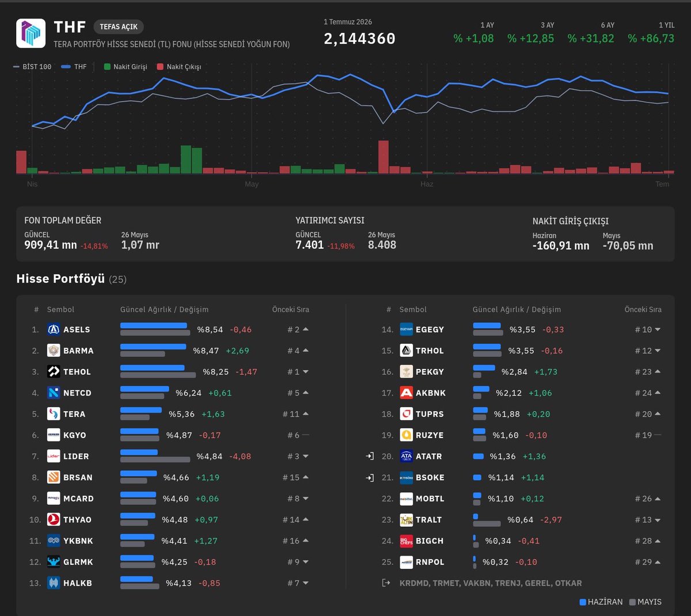The image size is (691, 616).
Task: Click the BARMA company logo
Action: pos(54,351)
